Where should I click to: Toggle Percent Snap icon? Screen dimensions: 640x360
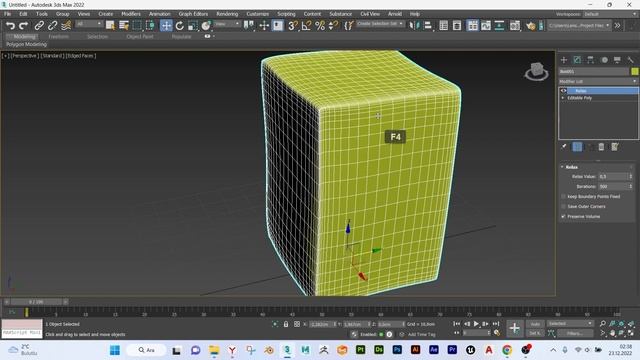coord(320,26)
